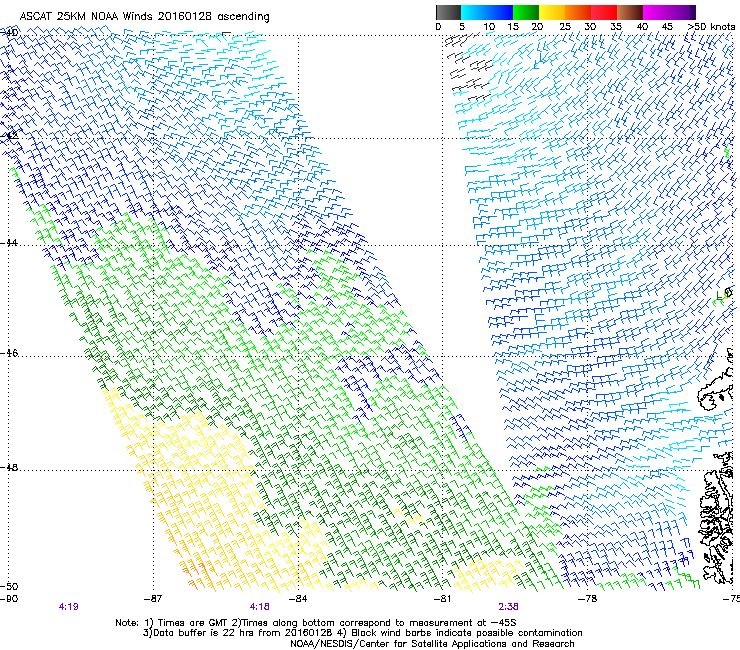Click the red 30–35 knots color segment
The image size is (740, 650).
click(604, 12)
